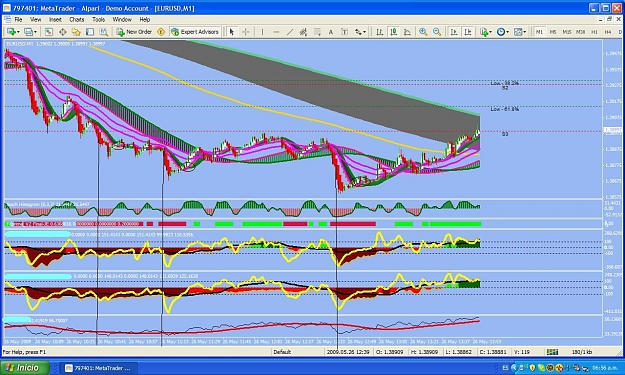
Task: Select the M15 timeframe button
Action: [566, 32]
